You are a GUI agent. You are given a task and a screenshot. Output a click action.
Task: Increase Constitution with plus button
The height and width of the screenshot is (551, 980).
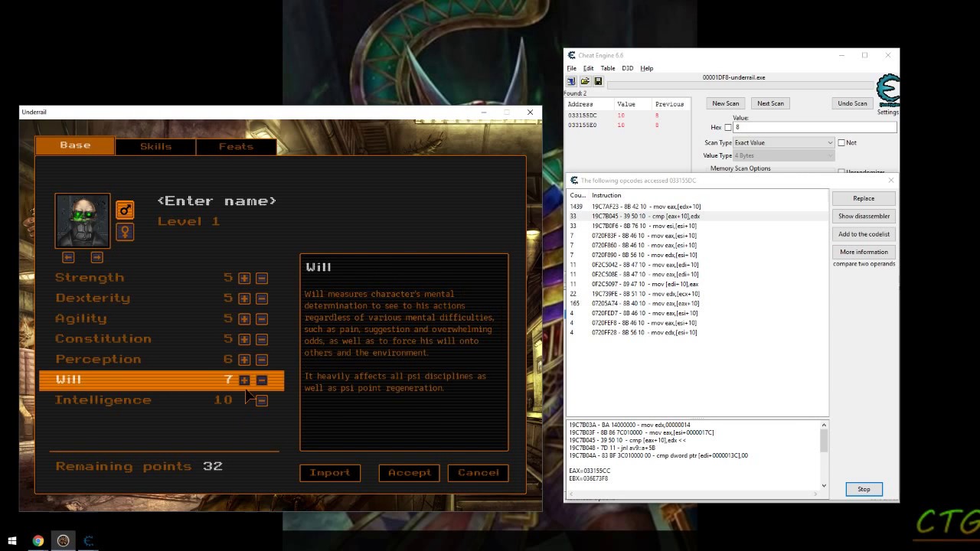coord(244,339)
